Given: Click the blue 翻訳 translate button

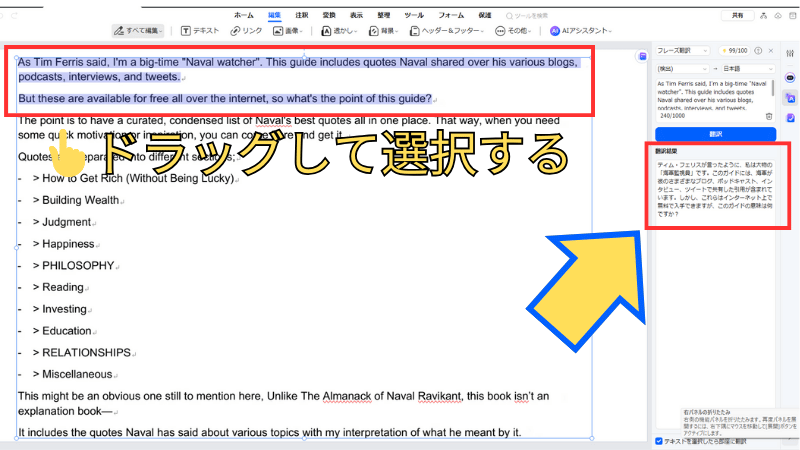Looking at the screenshot, I should [715, 134].
